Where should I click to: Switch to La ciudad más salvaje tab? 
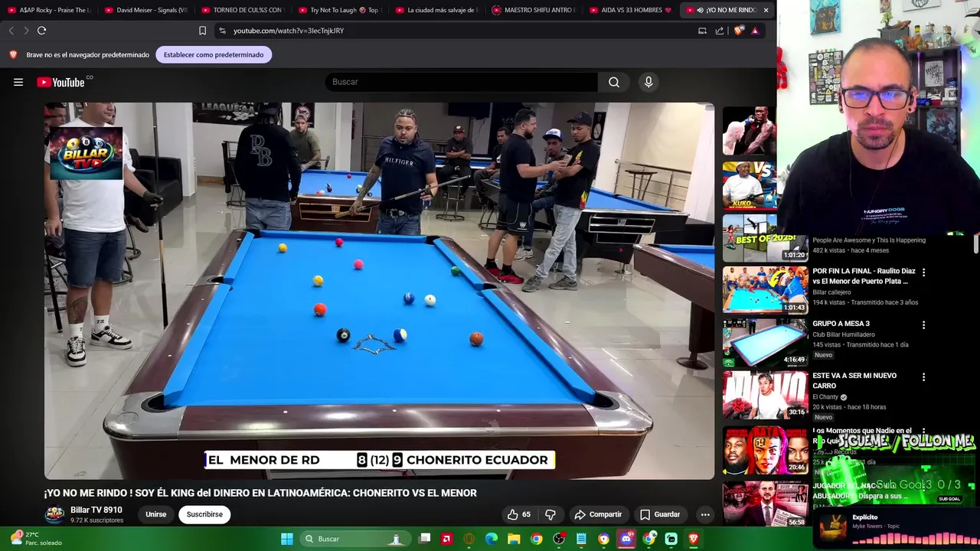click(436, 10)
